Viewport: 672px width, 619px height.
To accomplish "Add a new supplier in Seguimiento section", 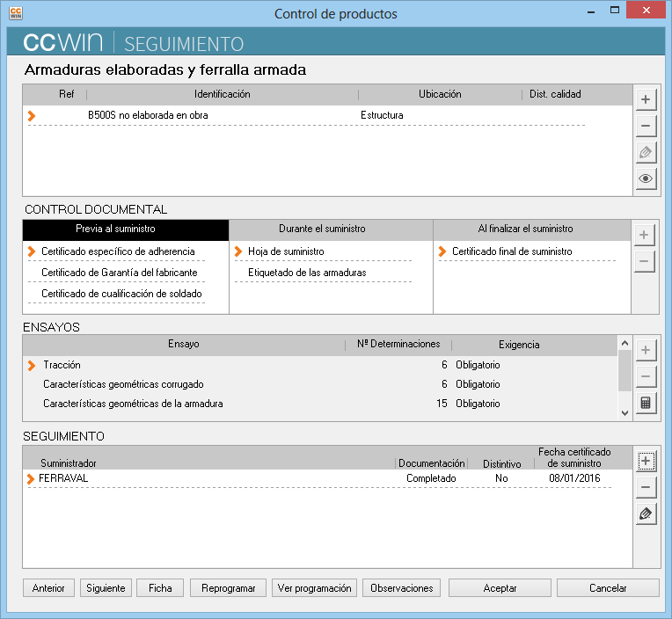I will [x=646, y=461].
